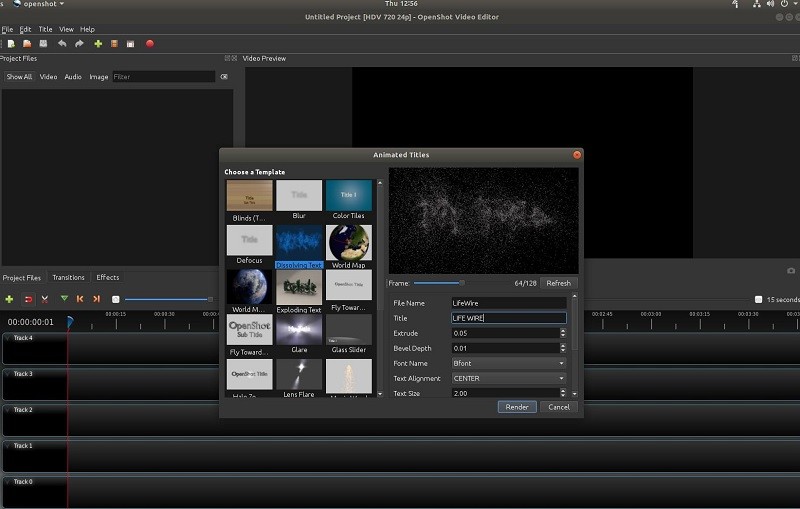
Task: Click the New Project toolbar icon
Action: point(11,44)
